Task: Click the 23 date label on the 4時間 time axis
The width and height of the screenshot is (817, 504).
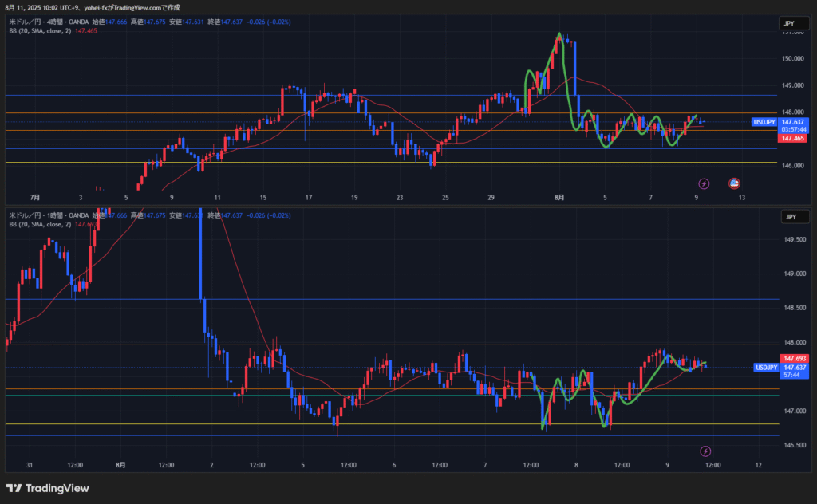Action: pyautogui.click(x=400, y=198)
